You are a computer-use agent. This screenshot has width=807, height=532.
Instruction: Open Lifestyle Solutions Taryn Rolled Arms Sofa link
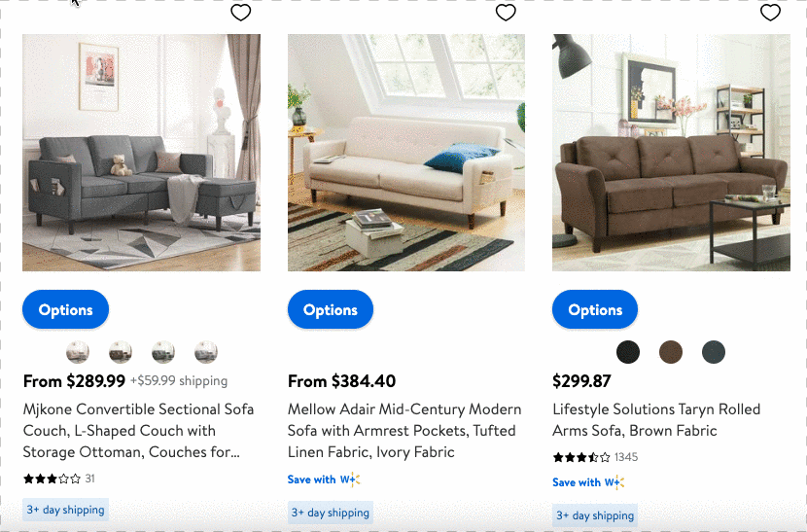(x=656, y=420)
